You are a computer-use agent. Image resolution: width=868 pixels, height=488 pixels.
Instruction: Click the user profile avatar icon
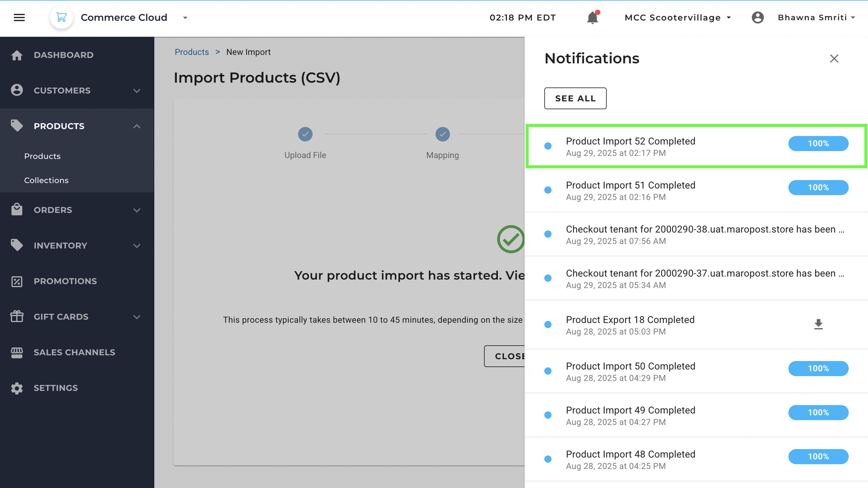tap(757, 18)
